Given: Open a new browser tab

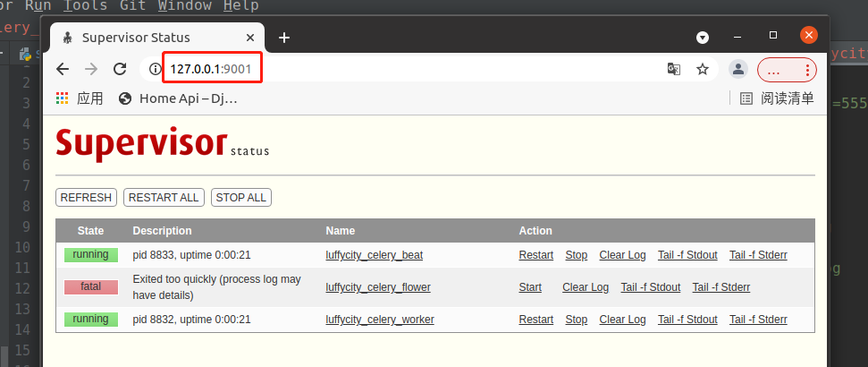Looking at the screenshot, I should tap(284, 38).
